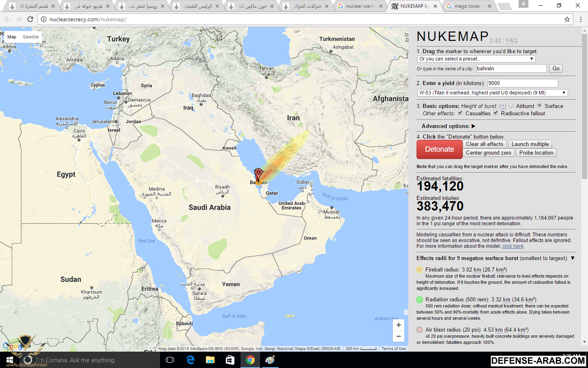Switch the map to Satellite view
Image resolution: width=588 pixels, height=368 pixels.
tap(31, 37)
